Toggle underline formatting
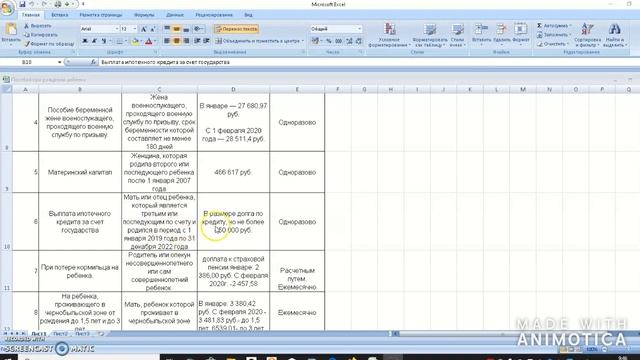Image resolution: width=640 pixels, height=360 pixels. click(x=104, y=41)
